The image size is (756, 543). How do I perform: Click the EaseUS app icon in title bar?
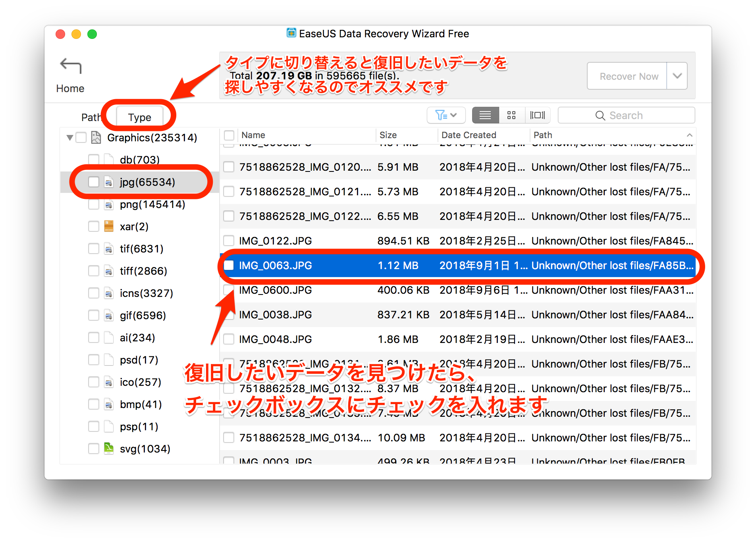pos(291,33)
